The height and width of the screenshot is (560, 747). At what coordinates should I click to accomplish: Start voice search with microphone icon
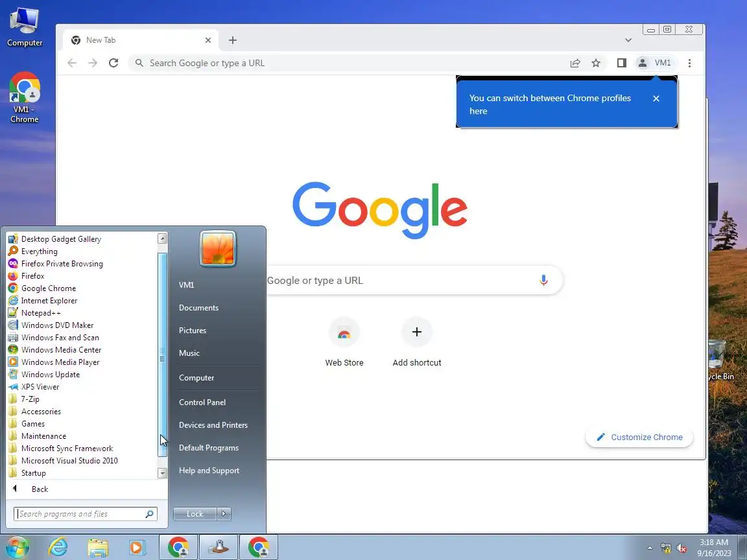[x=543, y=280]
